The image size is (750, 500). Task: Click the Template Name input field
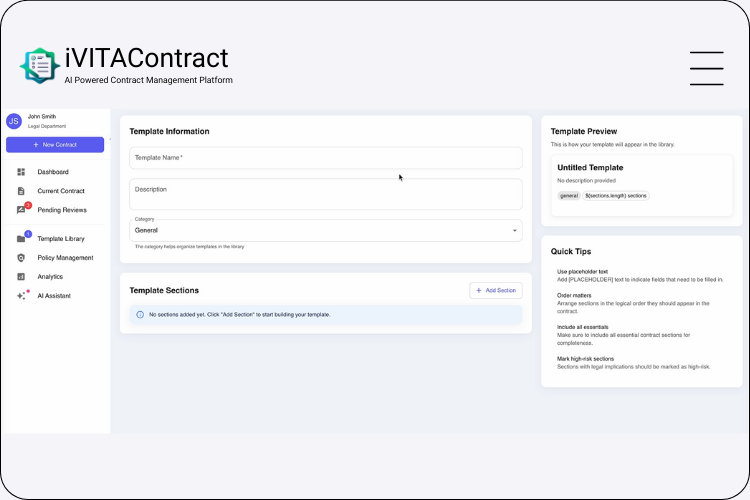325,158
